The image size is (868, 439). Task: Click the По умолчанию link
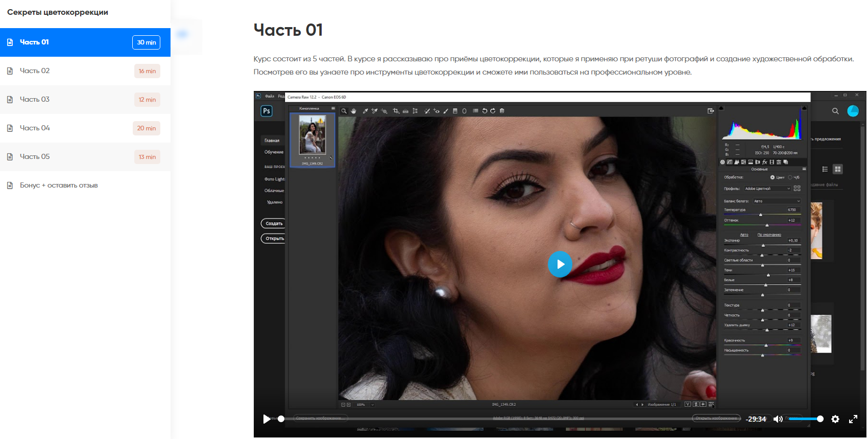click(769, 235)
